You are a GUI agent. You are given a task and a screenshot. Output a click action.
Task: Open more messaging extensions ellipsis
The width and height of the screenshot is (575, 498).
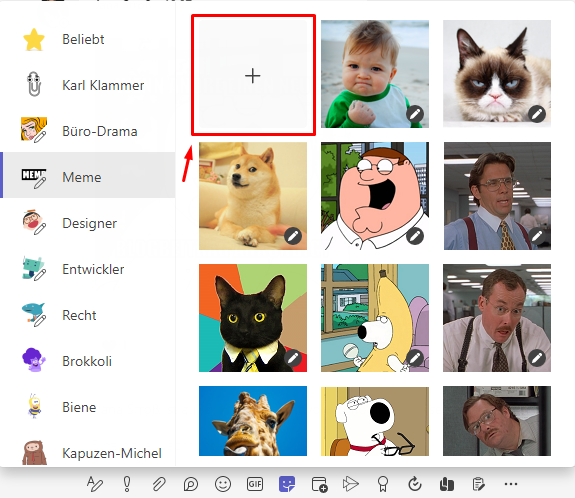(511, 484)
